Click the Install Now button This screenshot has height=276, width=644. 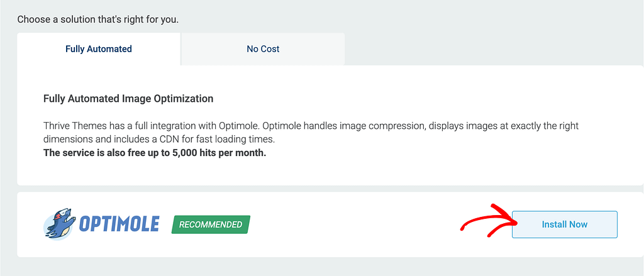click(564, 224)
